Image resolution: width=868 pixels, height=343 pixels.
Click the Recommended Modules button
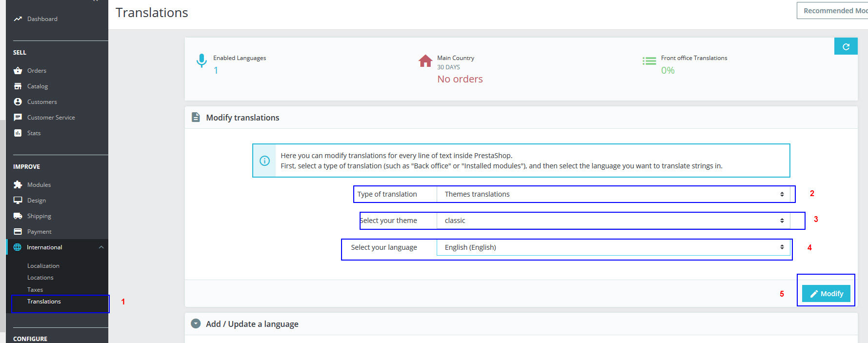coord(834,11)
